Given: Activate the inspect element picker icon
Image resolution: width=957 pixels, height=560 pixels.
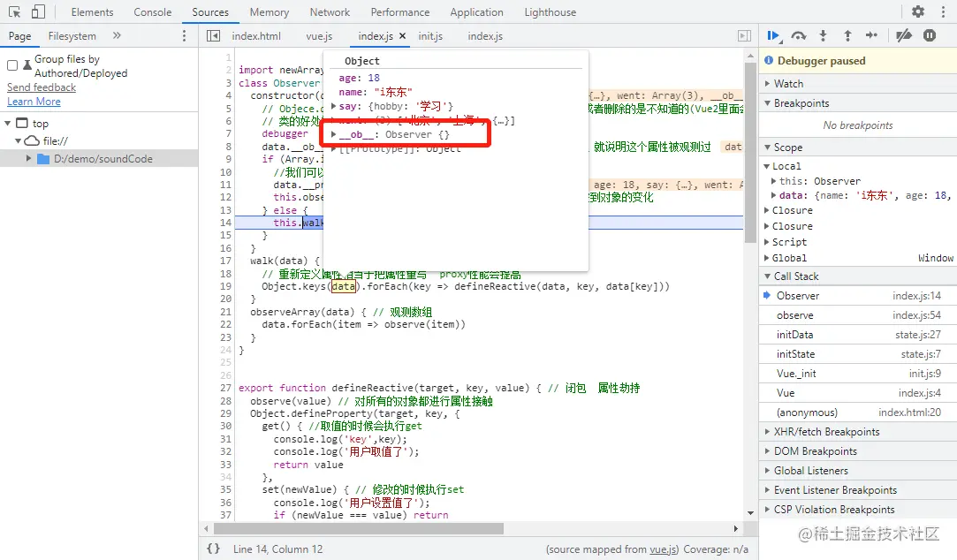Looking at the screenshot, I should [15, 11].
